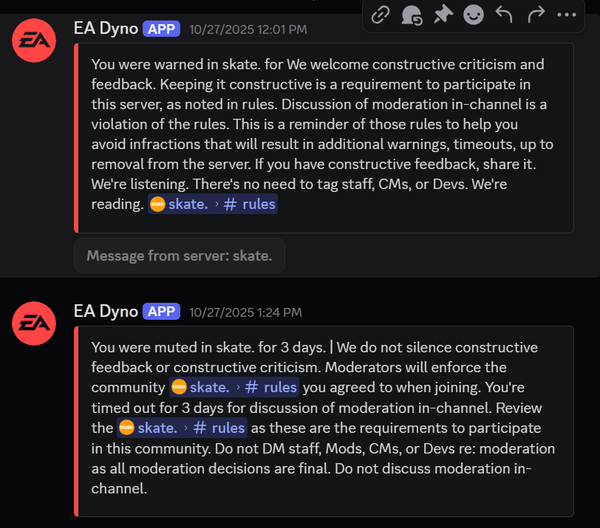This screenshot has height=528, width=600.
Task: Click the 'Message from server: skate.' tag
Action: click(x=179, y=255)
